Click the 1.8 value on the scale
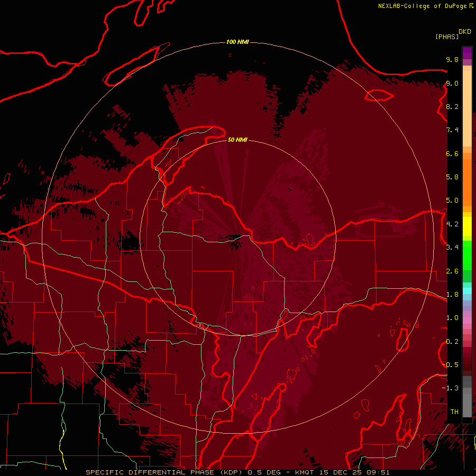The height and width of the screenshot is (476, 476). click(x=452, y=295)
